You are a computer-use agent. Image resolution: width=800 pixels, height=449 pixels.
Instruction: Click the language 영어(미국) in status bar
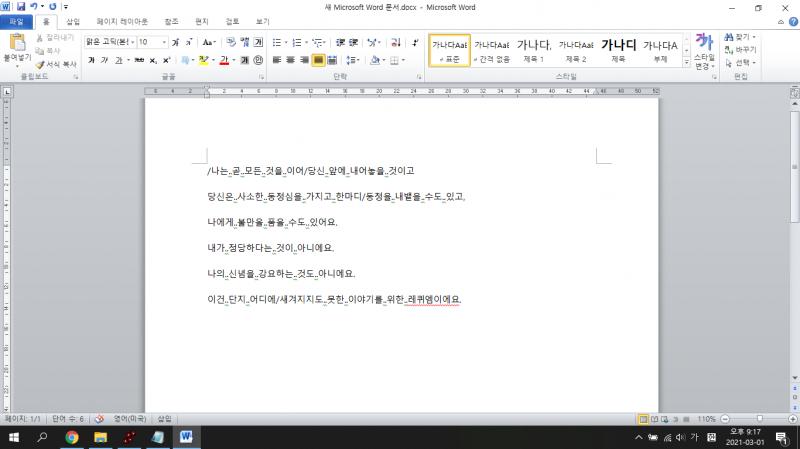130,419
